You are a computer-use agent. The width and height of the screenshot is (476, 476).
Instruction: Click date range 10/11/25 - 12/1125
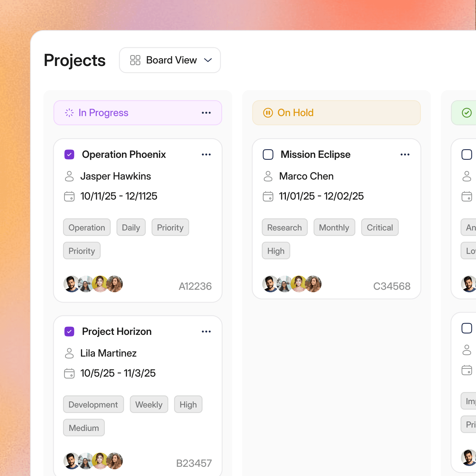119,196
